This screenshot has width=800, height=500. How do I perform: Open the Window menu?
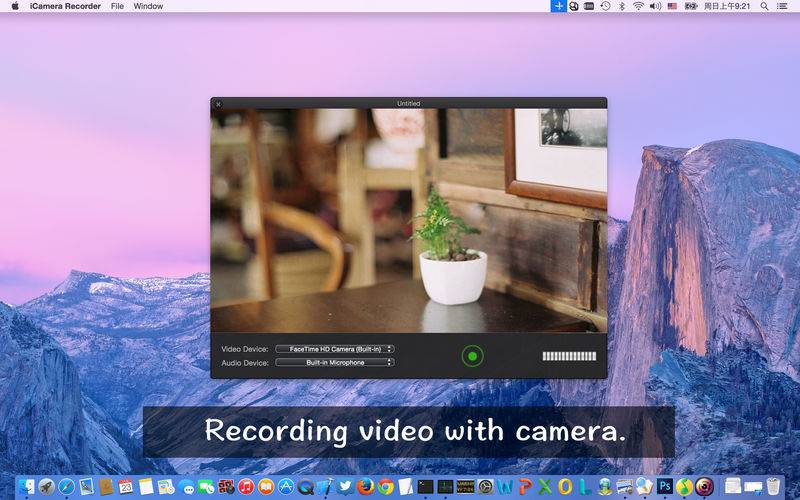[148, 6]
